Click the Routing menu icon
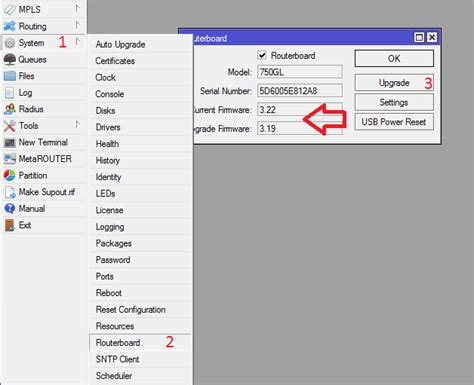474x385 pixels. (10, 26)
